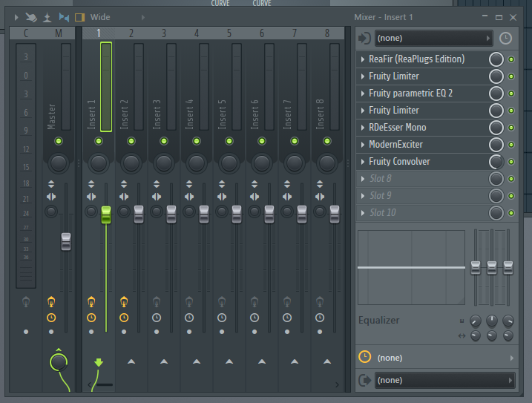Click the audio input jack icon
The height and width of the screenshot is (403, 532).
pyautogui.click(x=364, y=38)
